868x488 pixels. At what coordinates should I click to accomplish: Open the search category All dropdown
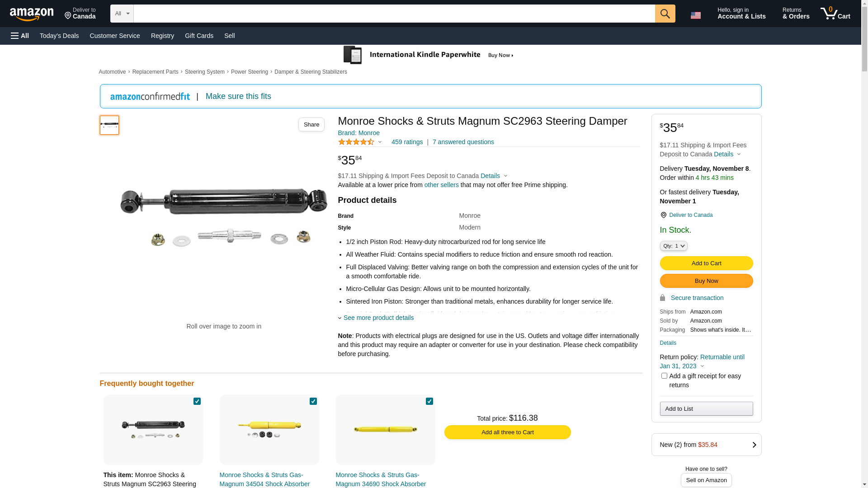point(122,14)
